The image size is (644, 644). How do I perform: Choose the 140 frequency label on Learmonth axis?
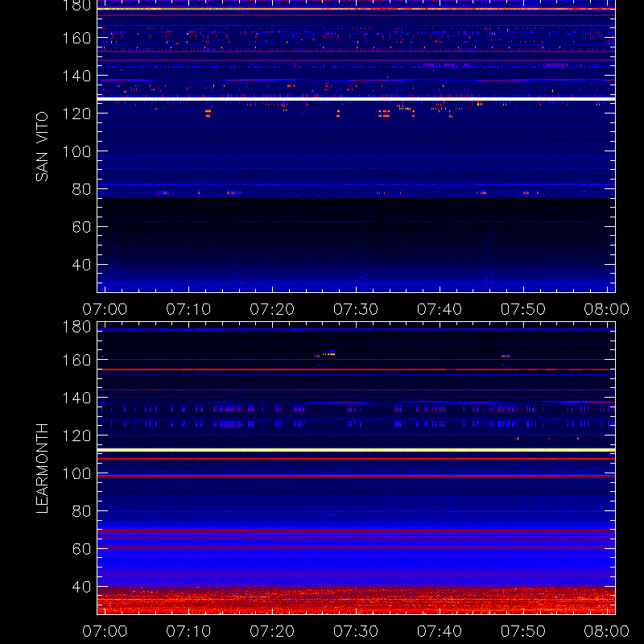pyautogui.click(x=76, y=398)
